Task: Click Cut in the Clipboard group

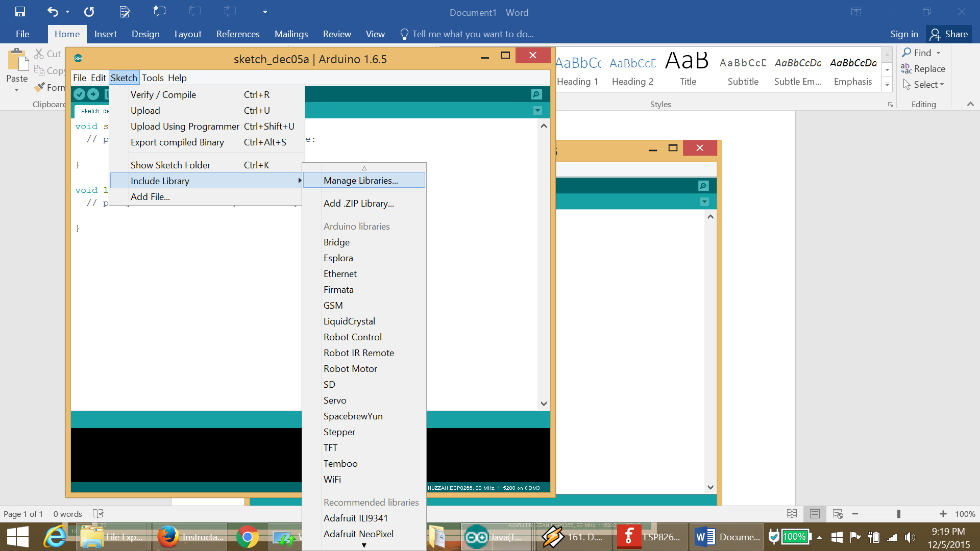Action: [x=47, y=54]
